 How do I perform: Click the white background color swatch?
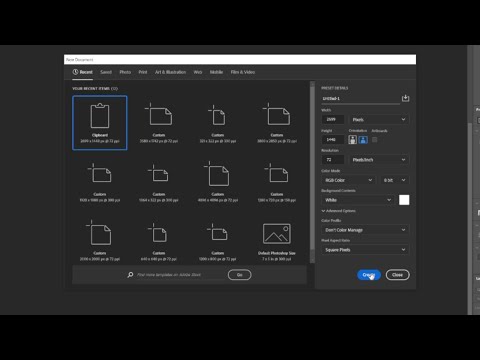(x=404, y=200)
